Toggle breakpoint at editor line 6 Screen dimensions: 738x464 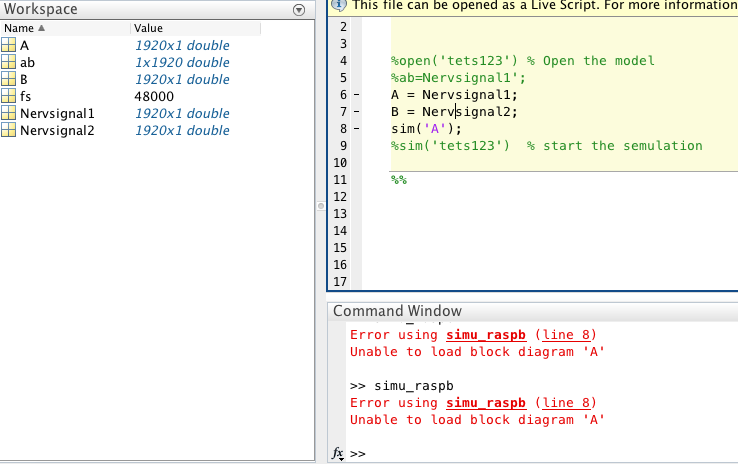click(357, 95)
